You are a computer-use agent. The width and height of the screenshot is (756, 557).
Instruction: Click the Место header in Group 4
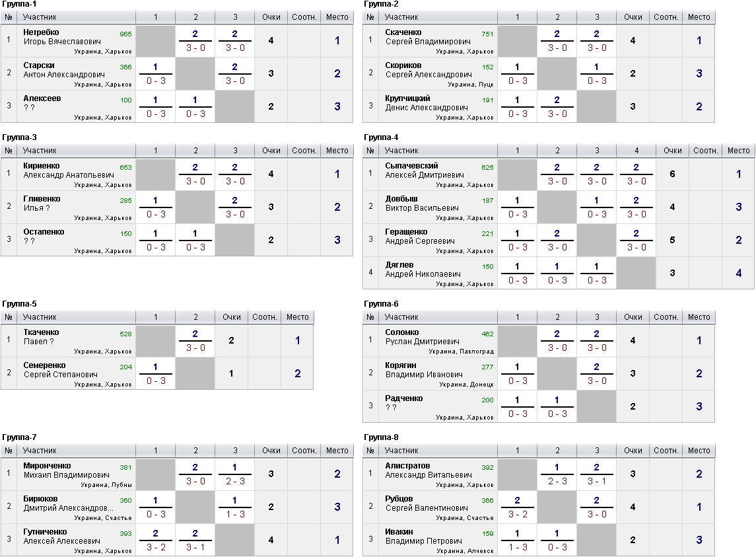[738, 151]
